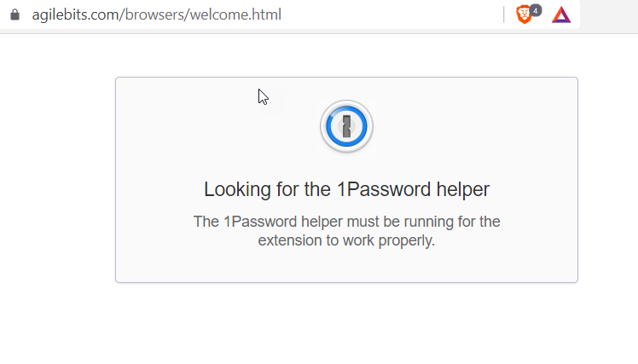Click the "Looking for the 1Password helper" heading
This screenshot has width=638, height=364.
tap(346, 189)
